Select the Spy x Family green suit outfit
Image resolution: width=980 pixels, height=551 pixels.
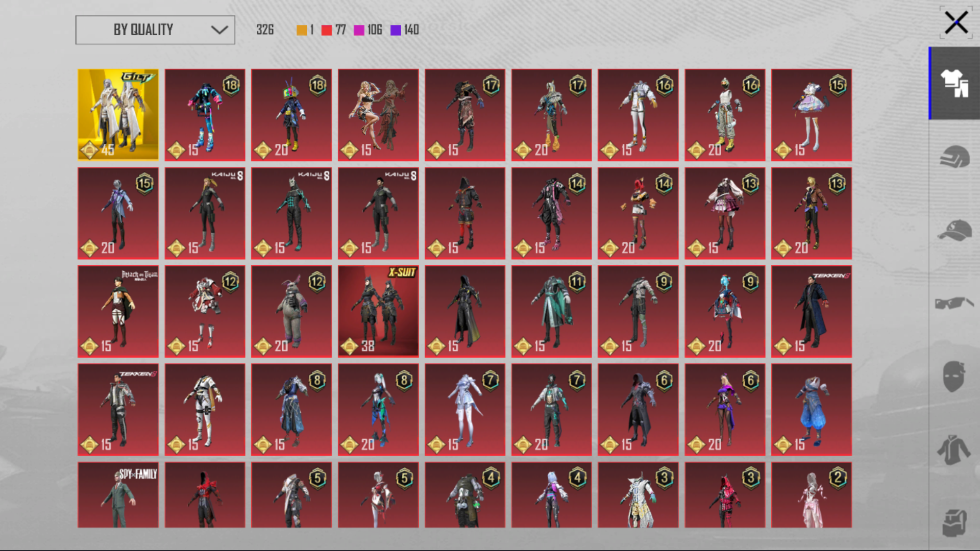[x=118, y=495]
